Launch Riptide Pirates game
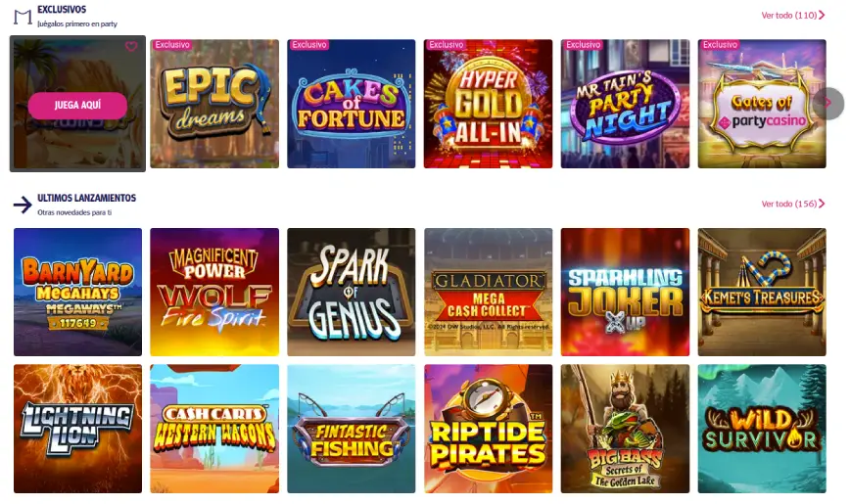This screenshot has width=850, height=504. [x=488, y=429]
